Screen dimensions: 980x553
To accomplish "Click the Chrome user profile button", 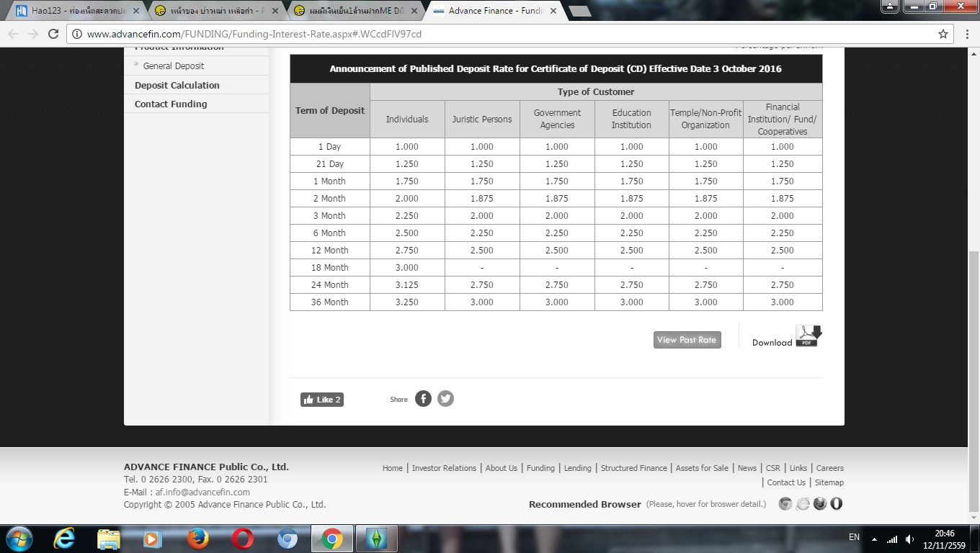I will (890, 6).
